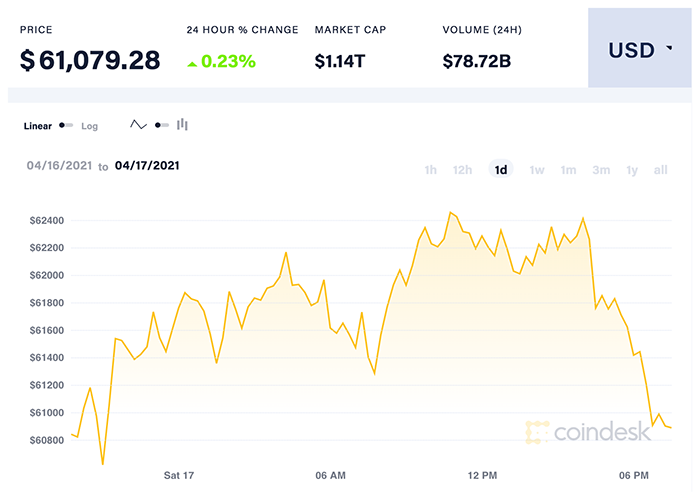The image size is (700, 497).
Task: Switch to the 1h time range
Action: pyautogui.click(x=431, y=170)
